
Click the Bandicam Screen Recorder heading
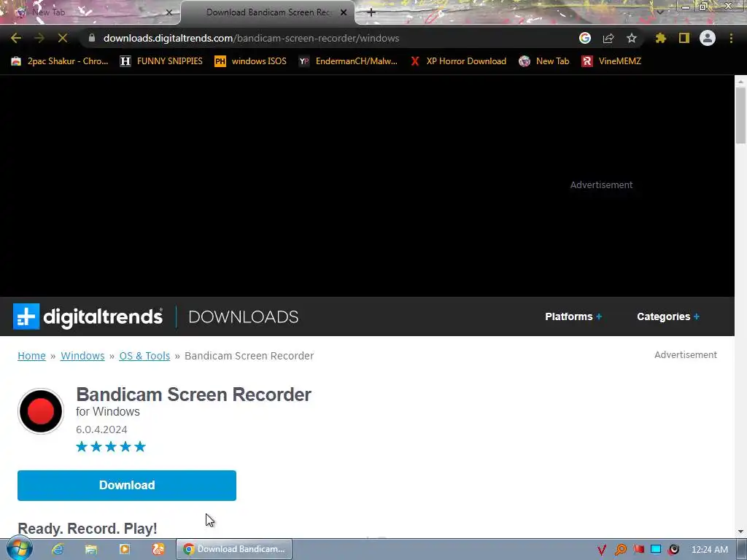click(x=193, y=394)
